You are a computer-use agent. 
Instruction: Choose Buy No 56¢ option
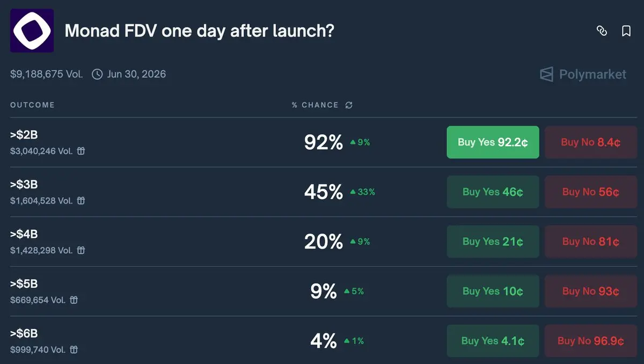tap(591, 192)
